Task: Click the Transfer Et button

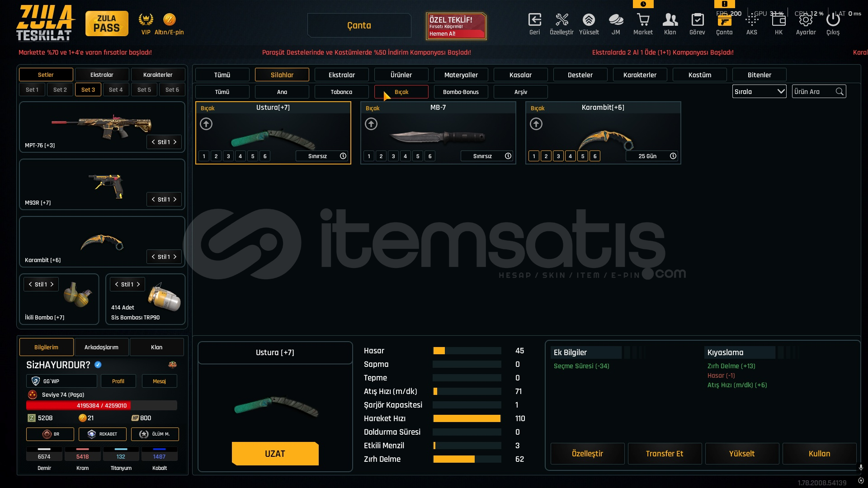Action: 665,454
